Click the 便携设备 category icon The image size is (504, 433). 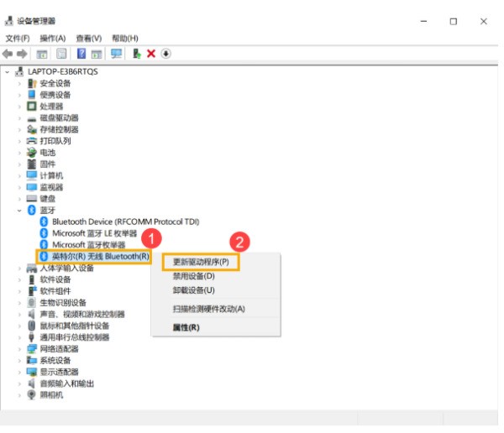(32, 95)
